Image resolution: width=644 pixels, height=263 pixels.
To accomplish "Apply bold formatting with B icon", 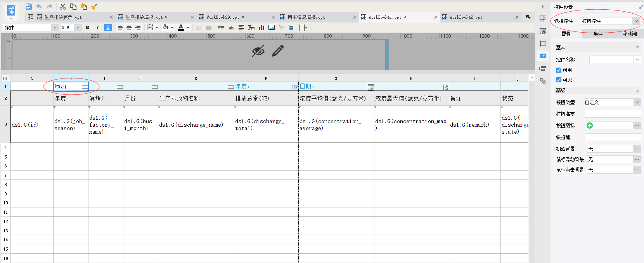I will (87, 28).
